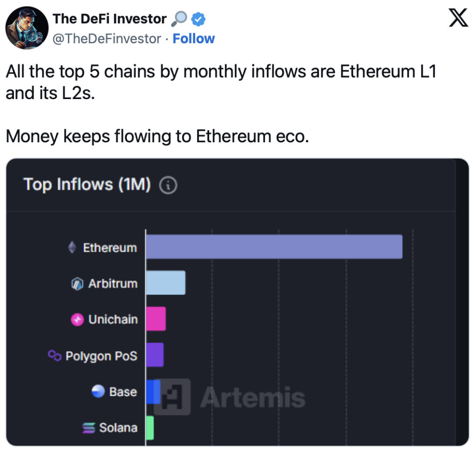The height and width of the screenshot is (453, 476).
Task: Select the Ethereum inflow bar
Action: (x=274, y=246)
